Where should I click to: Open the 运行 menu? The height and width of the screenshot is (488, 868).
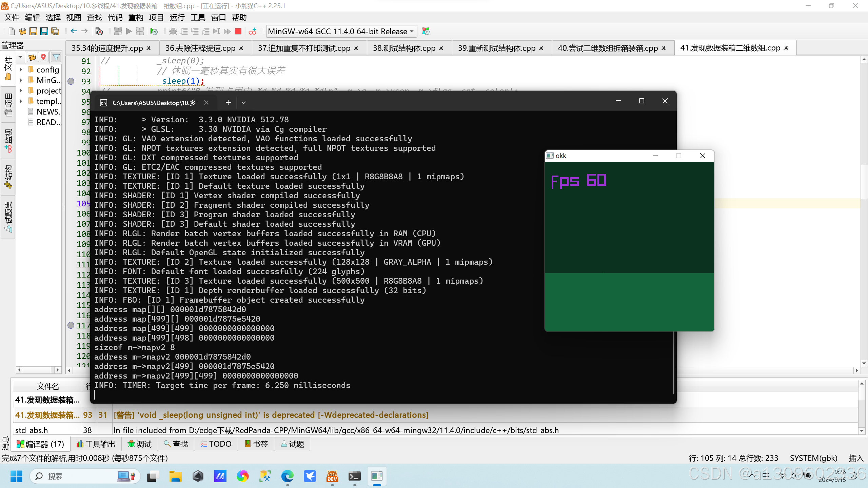pyautogui.click(x=177, y=18)
